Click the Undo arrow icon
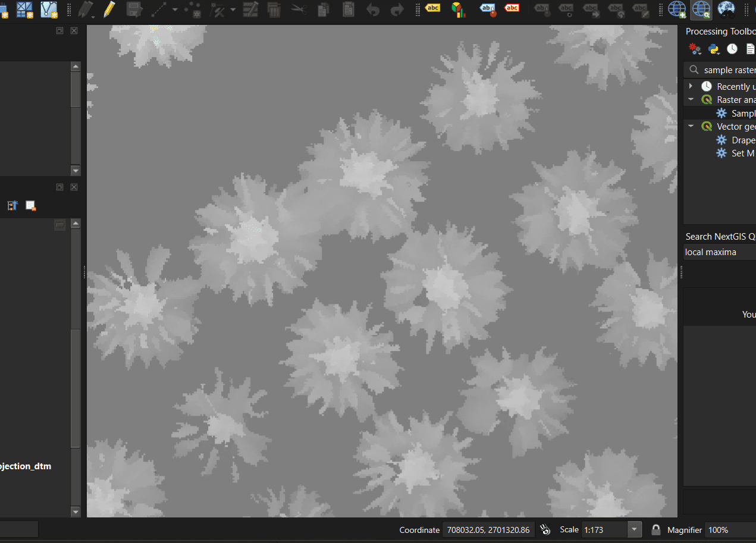This screenshot has width=756, height=543. [x=373, y=9]
